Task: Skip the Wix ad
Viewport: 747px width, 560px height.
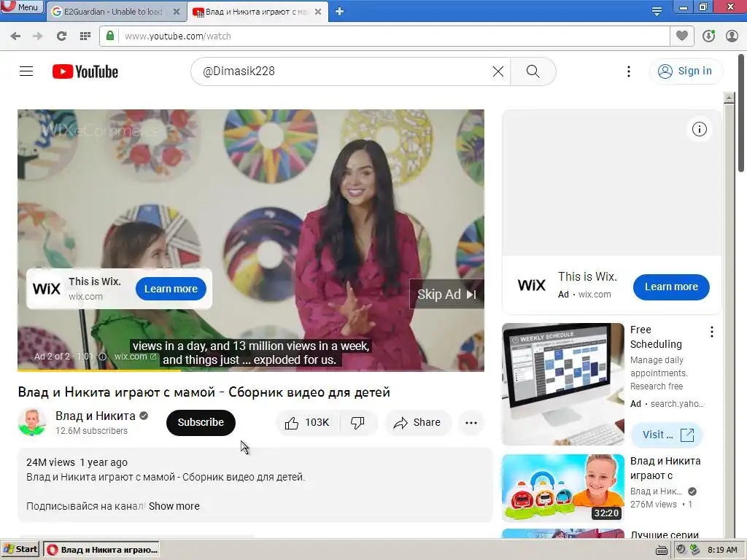Action: pyautogui.click(x=446, y=295)
